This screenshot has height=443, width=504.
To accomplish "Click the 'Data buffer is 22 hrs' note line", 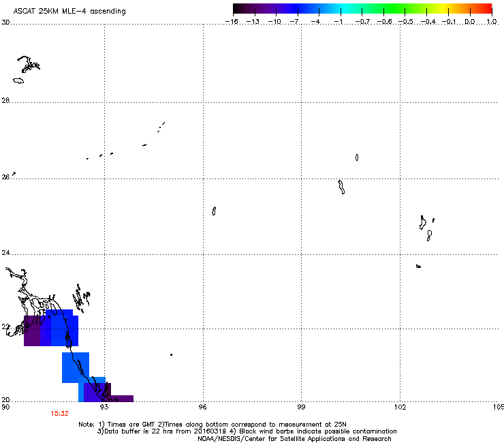I will pyautogui.click(x=247, y=431).
